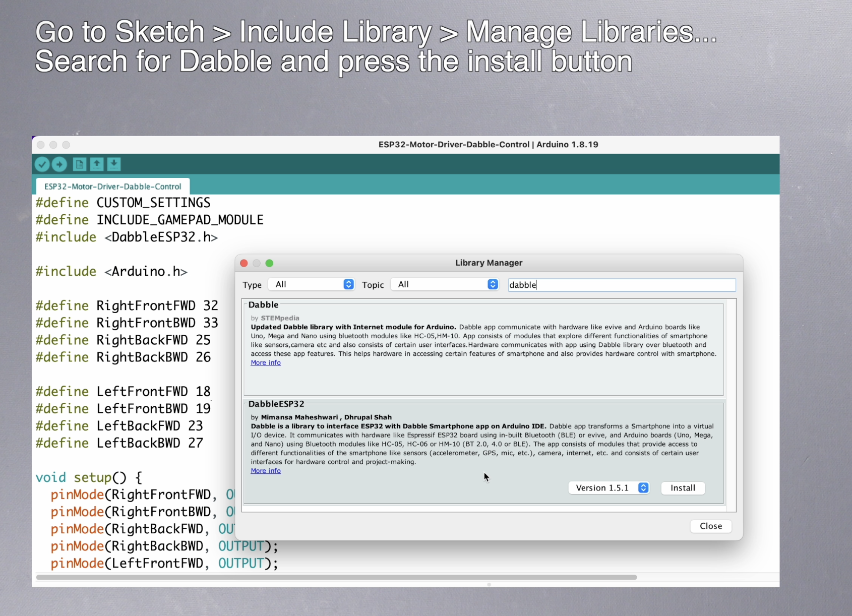Open More info link for Dabble library
The height and width of the screenshot is (616, 852).
pyautogui.click(x=266, y=363)
